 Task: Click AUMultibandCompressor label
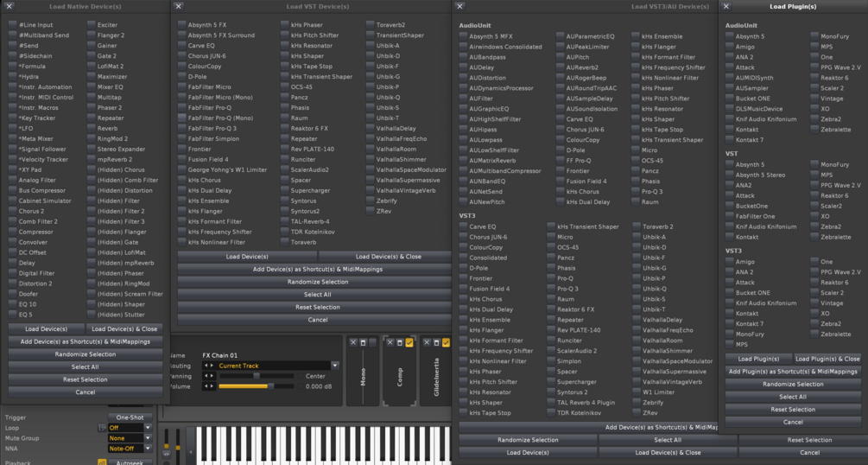pos(505,171)
